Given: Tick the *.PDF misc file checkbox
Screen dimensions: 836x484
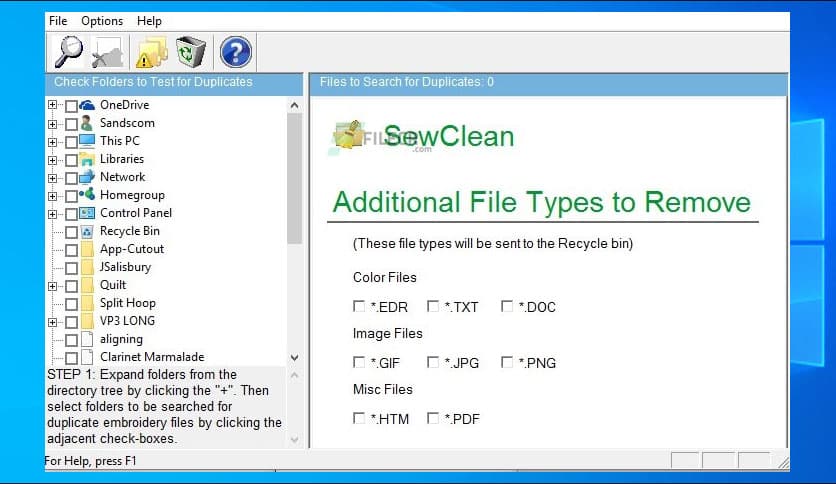Looking at the screenshot, I should coord(433,418).
